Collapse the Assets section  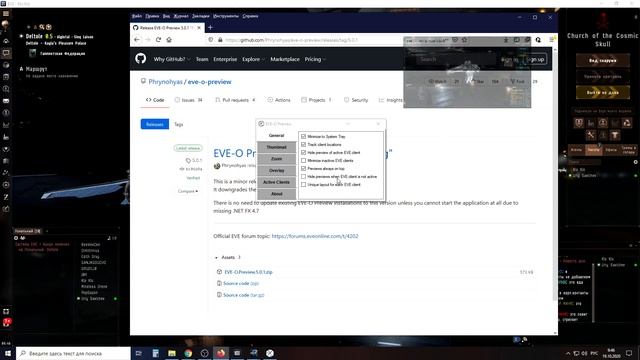[x=228, y=257]
